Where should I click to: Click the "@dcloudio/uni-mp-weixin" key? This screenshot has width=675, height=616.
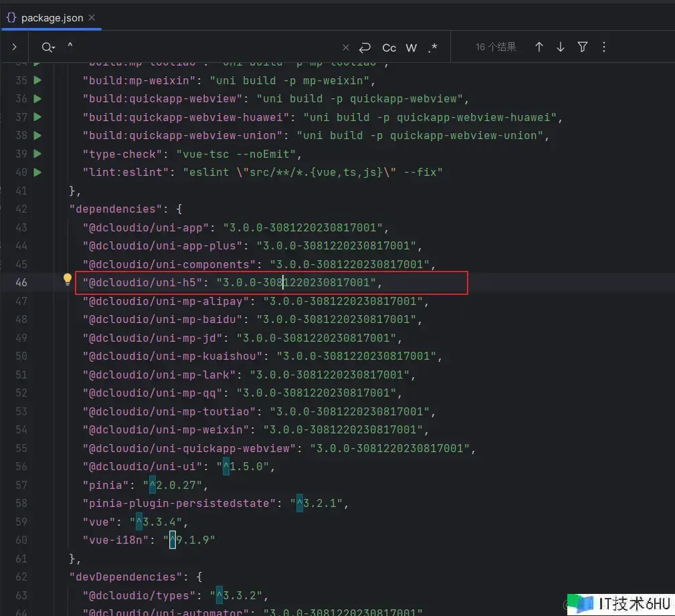pyautogui.click(x=166, y=429)
